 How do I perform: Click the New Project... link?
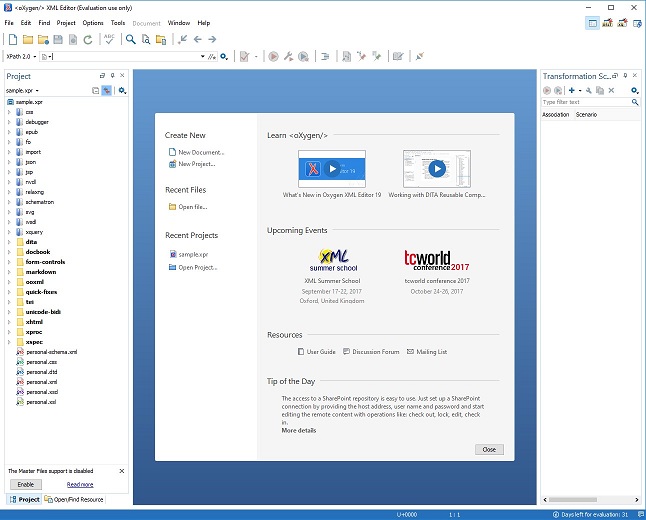pos(192,164)
